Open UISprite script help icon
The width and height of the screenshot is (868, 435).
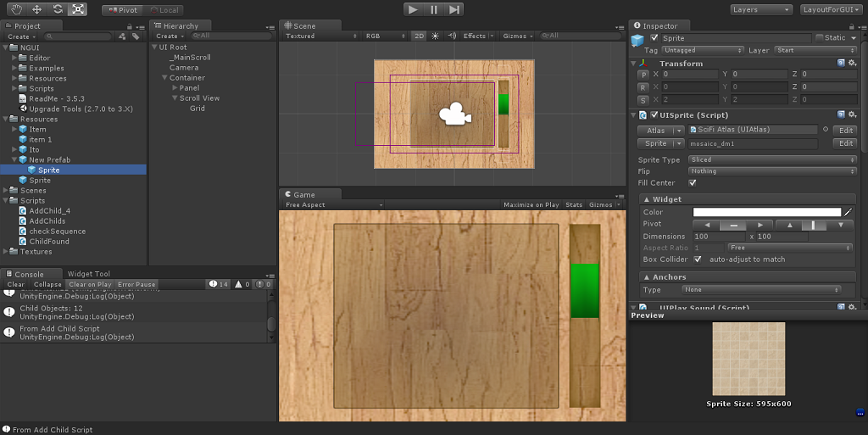coord(840,114)
